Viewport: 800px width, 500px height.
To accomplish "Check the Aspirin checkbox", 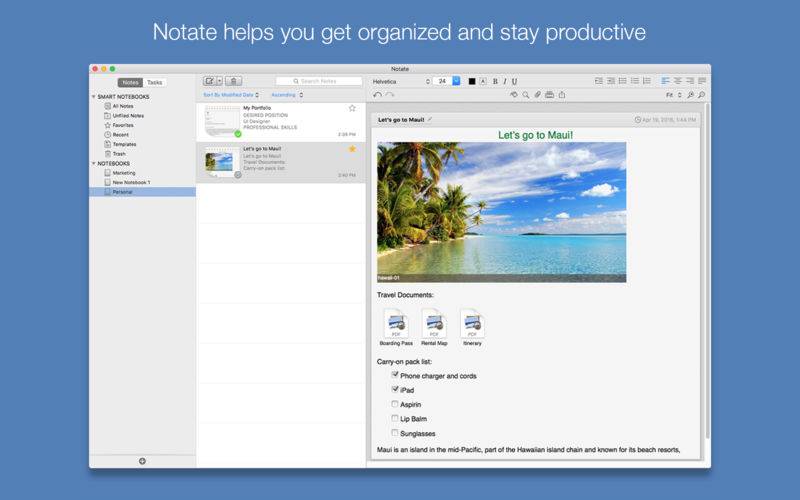I will pos(395,404).
